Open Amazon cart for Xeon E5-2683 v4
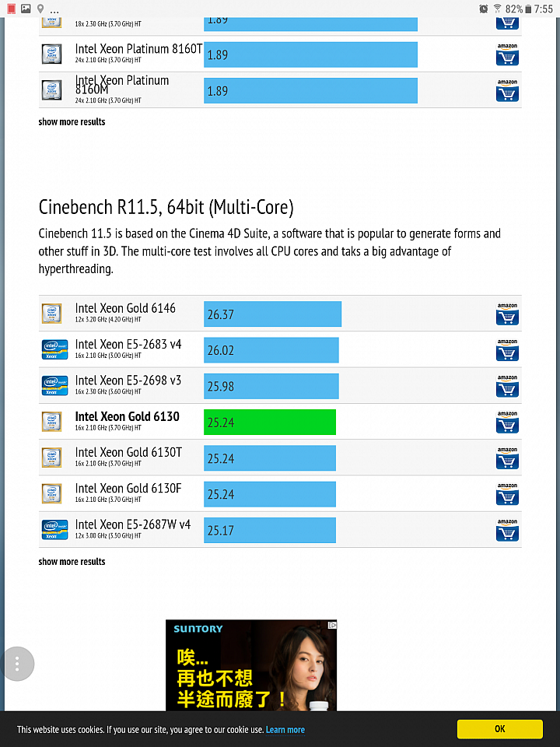The height and width of the screenshot is (747, 560). tap(507, 350)
